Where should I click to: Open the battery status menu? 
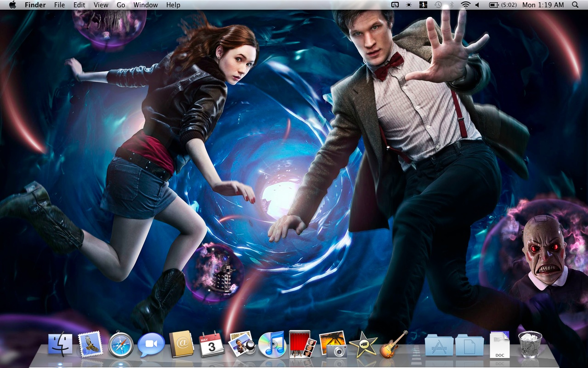[x=494, y=5]
